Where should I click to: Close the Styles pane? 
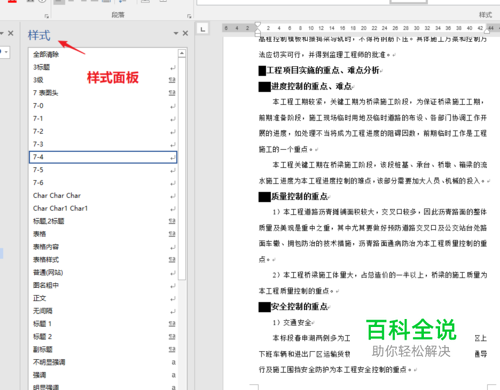pyautogui.click(x=185, y=33)
